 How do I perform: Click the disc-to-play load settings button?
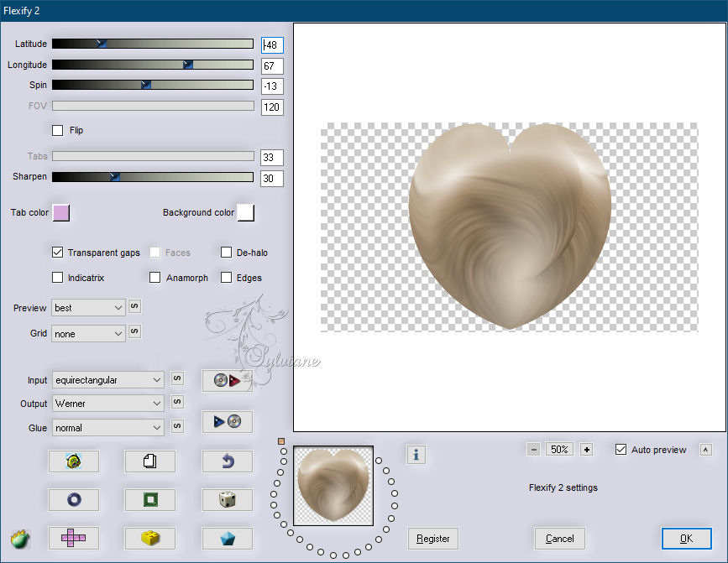tap(228, 381)
